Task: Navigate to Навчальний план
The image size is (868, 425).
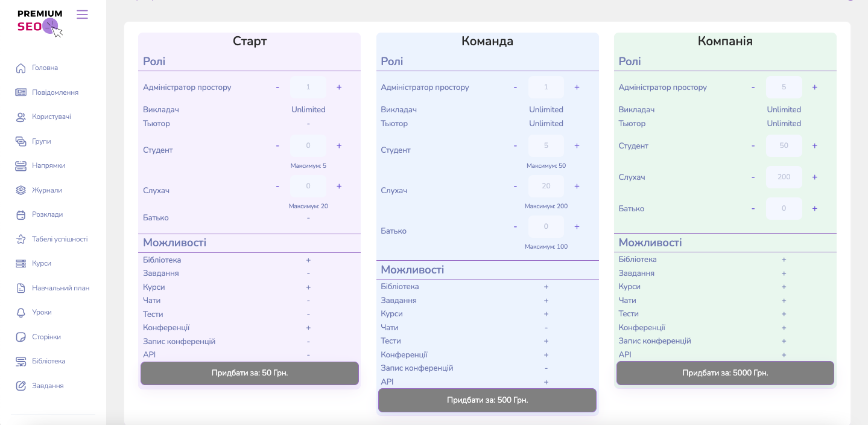Action: (60, 288)
